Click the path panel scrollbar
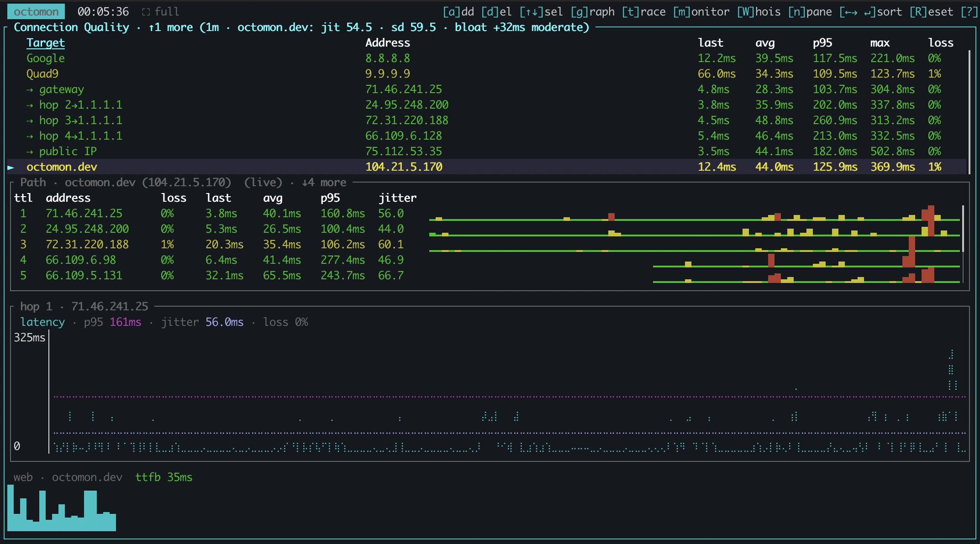The image size is (980, 544). point(963,244)
